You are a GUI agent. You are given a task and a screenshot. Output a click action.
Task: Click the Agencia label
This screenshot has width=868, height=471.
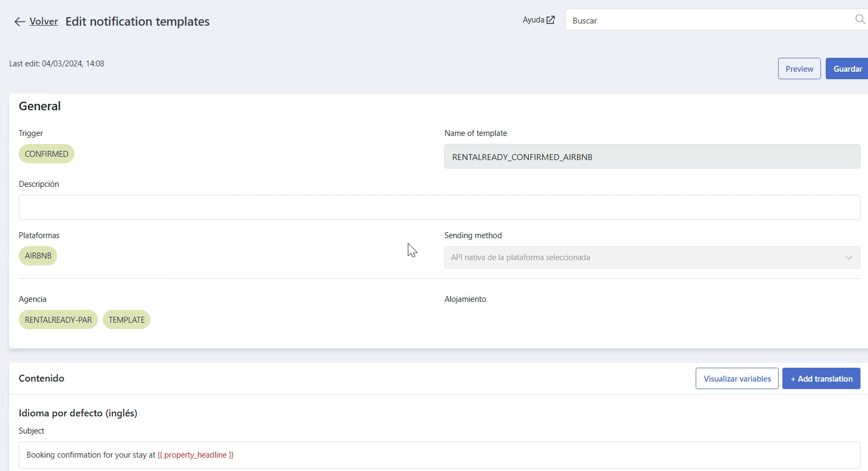(33, 299)
